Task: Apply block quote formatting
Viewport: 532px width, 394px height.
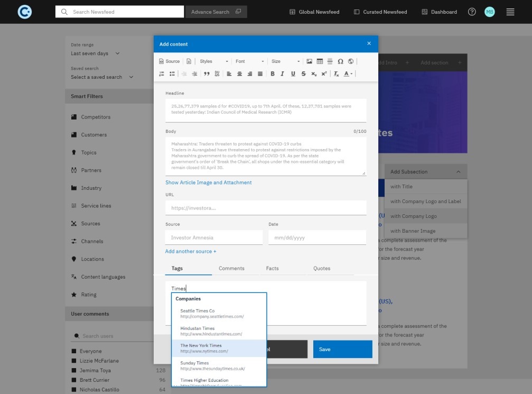Action: point(207,74)
